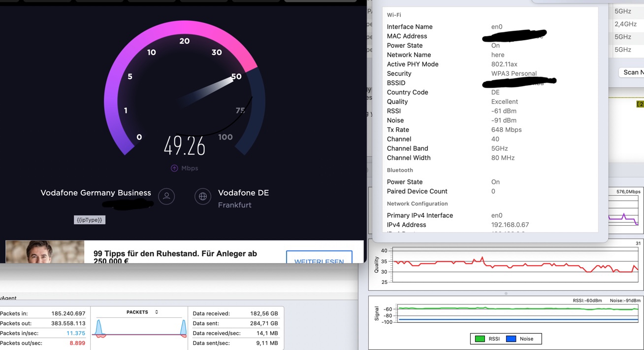This screenshot has height=350, width=644.
Task: Click the 576,0Mbps rate graph label
Action: (x=628, y=192)
